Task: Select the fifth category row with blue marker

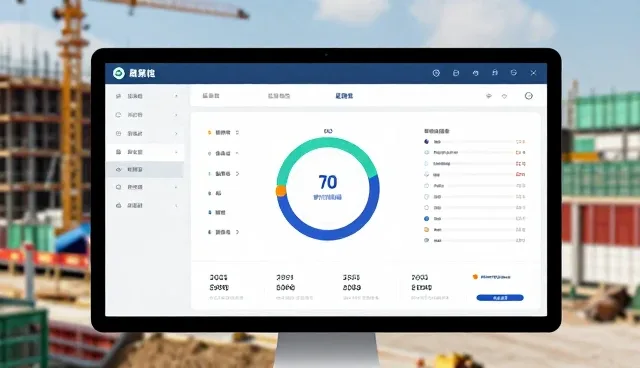Action: (217, 213)
